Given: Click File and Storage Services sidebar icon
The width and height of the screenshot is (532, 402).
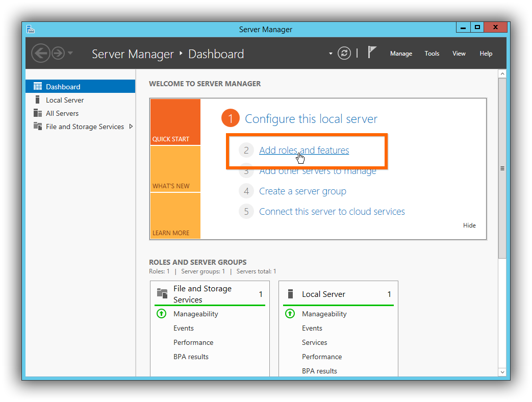Looking at the screenshot, I should coord(38,126).
